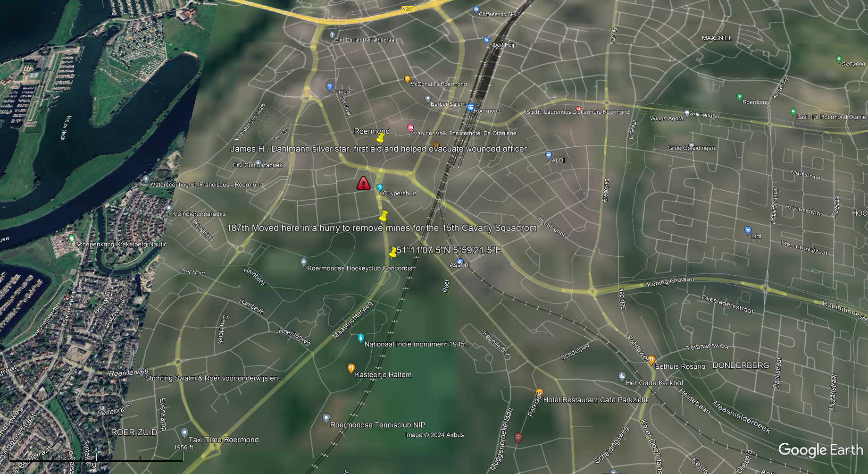Click the Waterscouting St. Franciscus marker
Screen dimensions: 868x474
click(146, 179)
